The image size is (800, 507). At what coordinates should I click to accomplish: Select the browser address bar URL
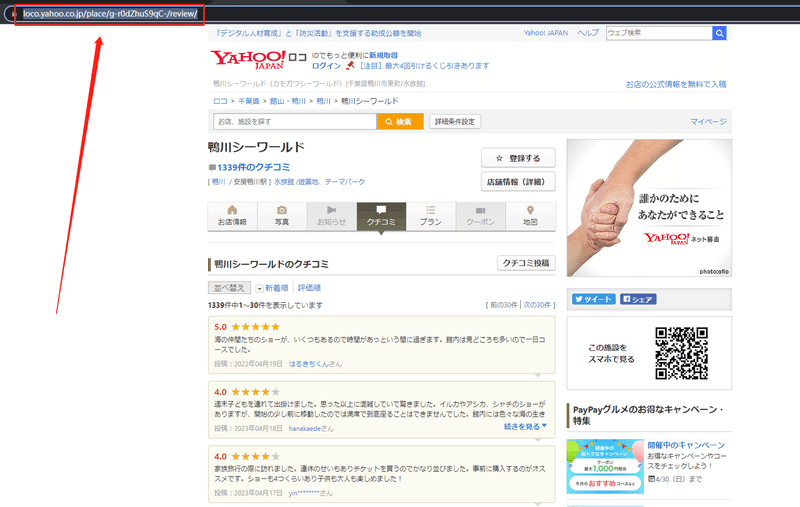coord(110,14)
